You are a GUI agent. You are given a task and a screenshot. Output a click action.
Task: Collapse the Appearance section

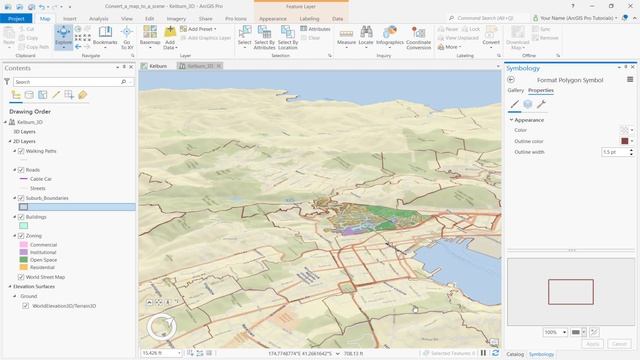coord(511,120)
